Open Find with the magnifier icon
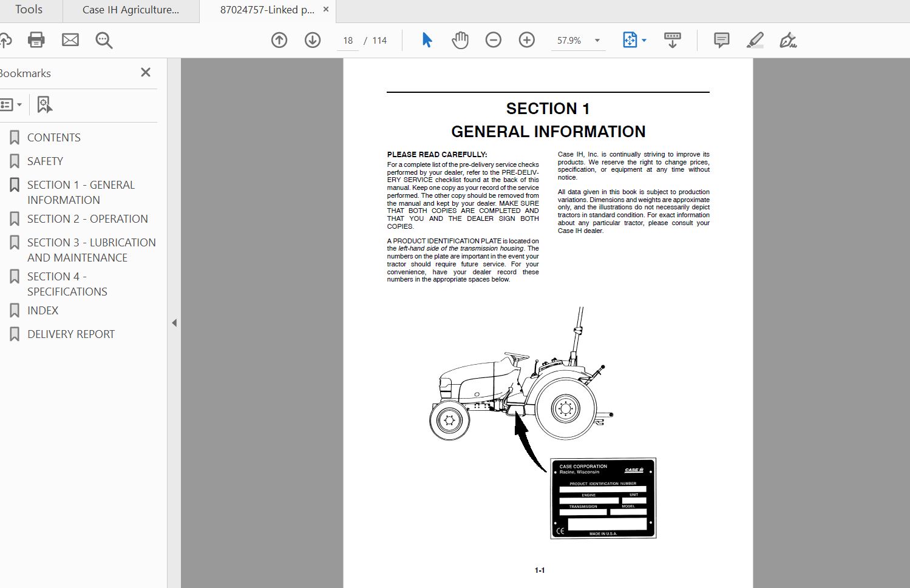The image size is (910, 588). (103, 40)
